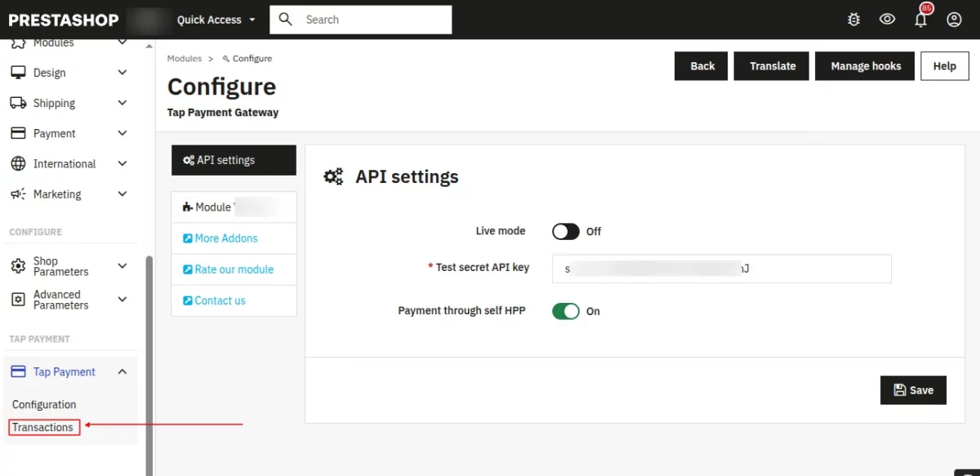Screen dimensions: 980x476
Task: Click the Advanced Parameters menu label
Action: coord(60,300)
